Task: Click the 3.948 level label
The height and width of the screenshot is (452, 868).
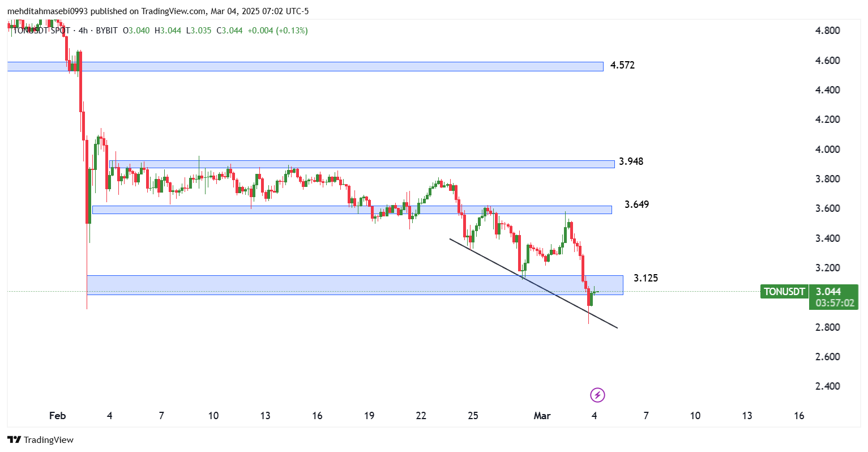Action: coord(631,161)
